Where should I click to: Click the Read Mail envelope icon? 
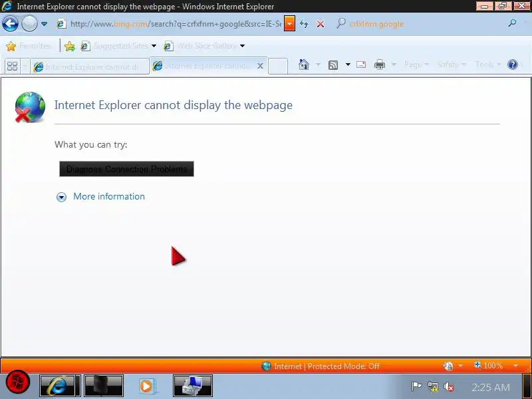point(361,65)
